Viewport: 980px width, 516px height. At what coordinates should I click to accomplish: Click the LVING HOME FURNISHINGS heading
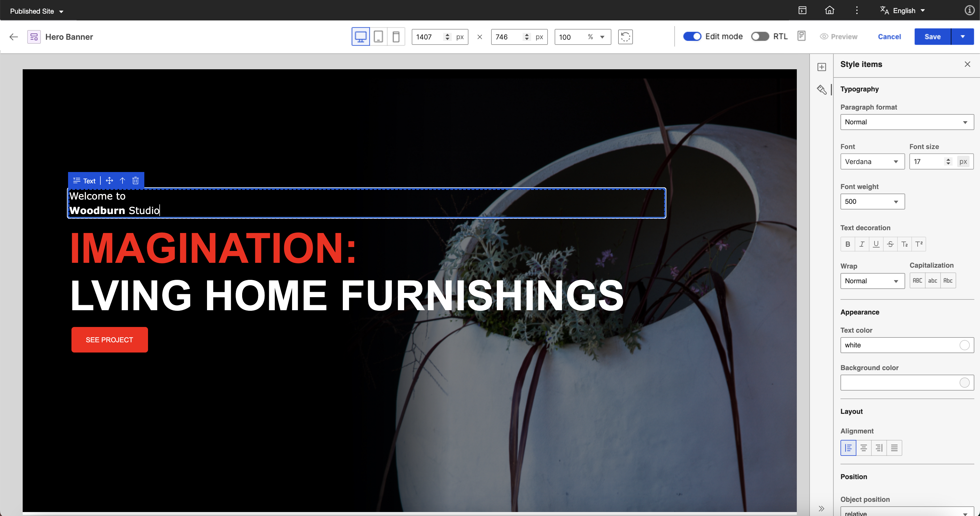(x=347, y=295)
